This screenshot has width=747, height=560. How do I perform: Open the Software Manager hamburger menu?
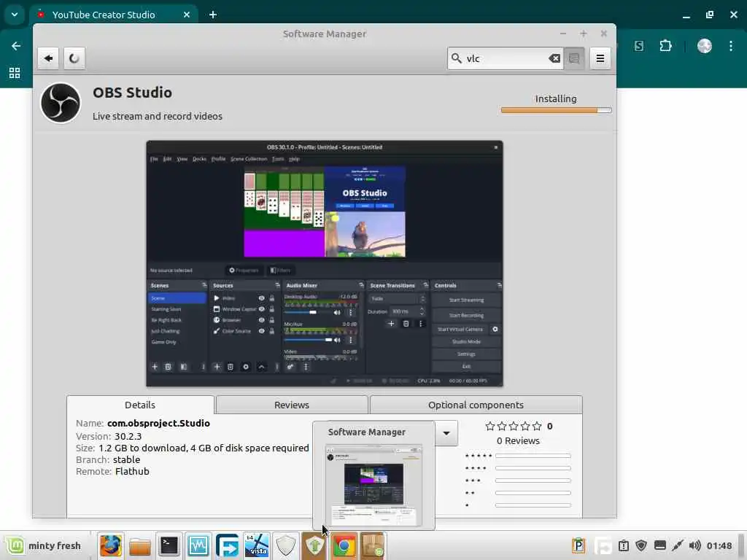600,58
